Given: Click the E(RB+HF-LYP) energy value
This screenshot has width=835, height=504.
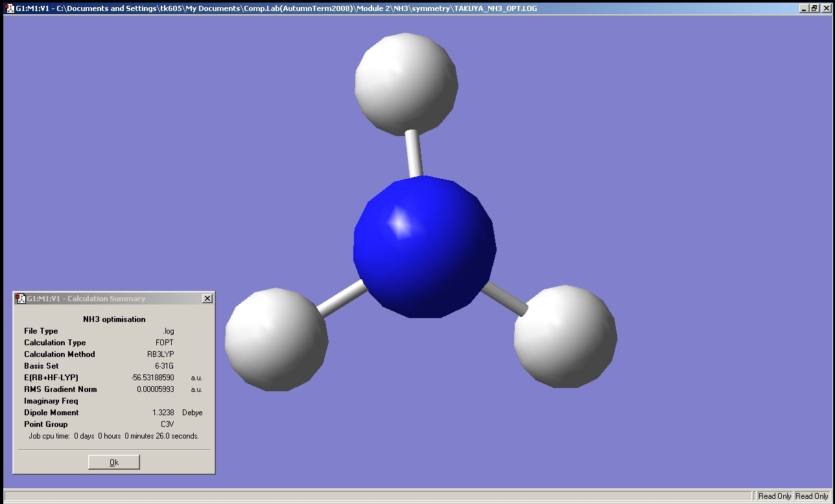Looking at the screenshot, I should (152, 378).
